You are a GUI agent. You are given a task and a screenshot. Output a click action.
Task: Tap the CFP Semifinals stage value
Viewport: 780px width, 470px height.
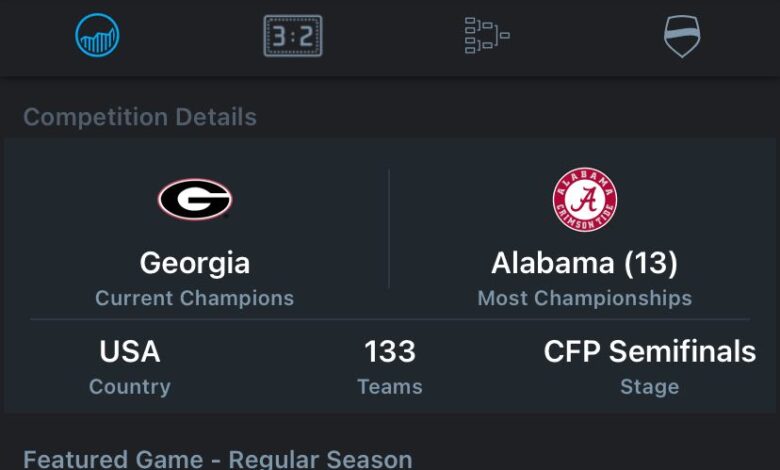click(x=650, y=351)
